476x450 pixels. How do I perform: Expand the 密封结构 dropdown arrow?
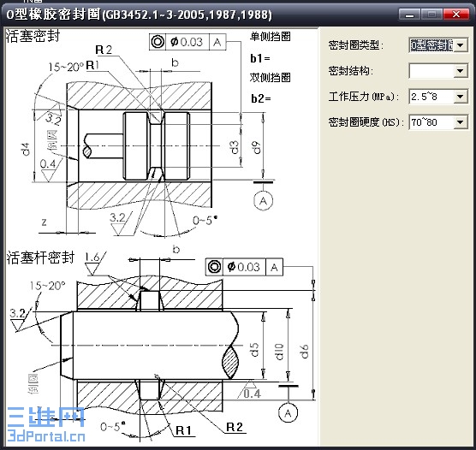click(461, 71)
